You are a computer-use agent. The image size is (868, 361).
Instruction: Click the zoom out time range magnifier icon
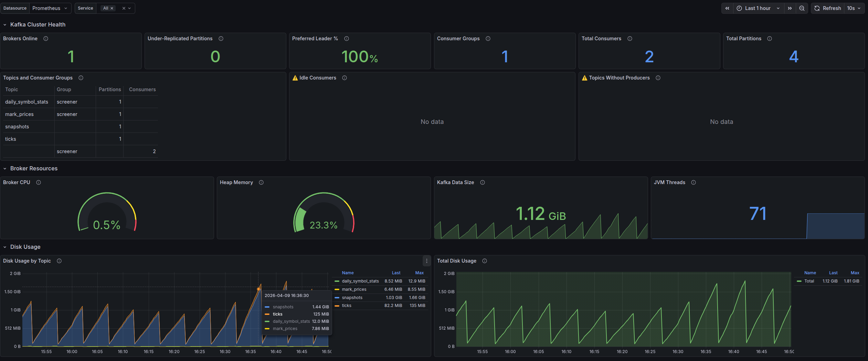click(802, 8)
